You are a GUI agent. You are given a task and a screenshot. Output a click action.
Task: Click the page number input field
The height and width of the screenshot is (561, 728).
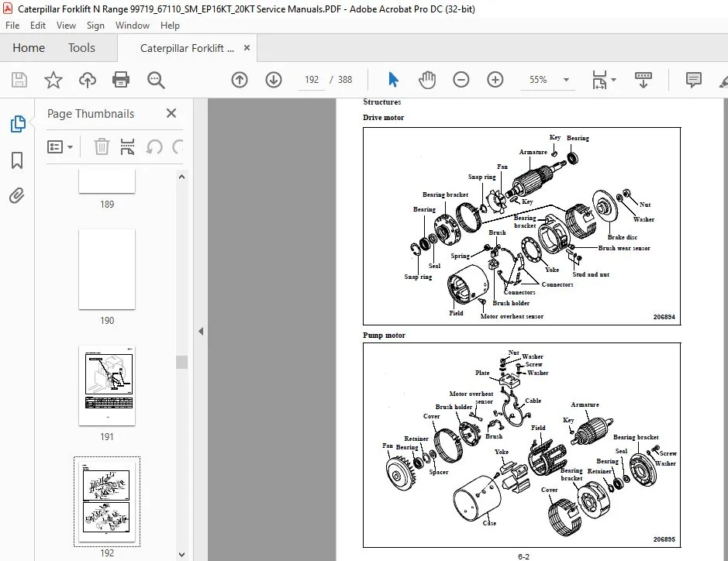point(312,80)
